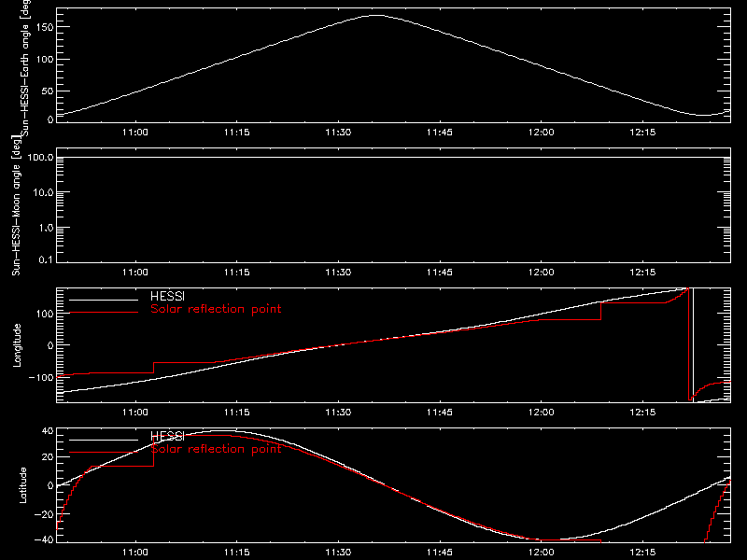
Task: Select 11:30 time tick below Earth angle plot
Action: pyautogui.click(x=338, y=133)
